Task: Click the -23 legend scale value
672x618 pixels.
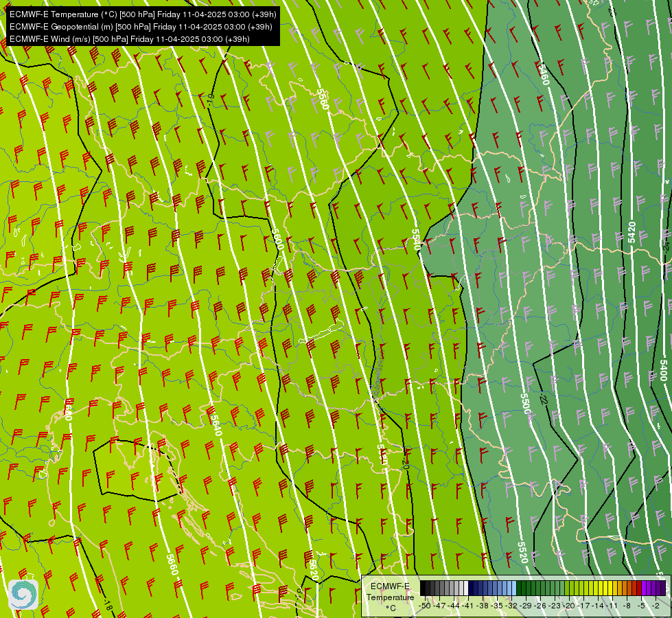Action: pos(555,606)
